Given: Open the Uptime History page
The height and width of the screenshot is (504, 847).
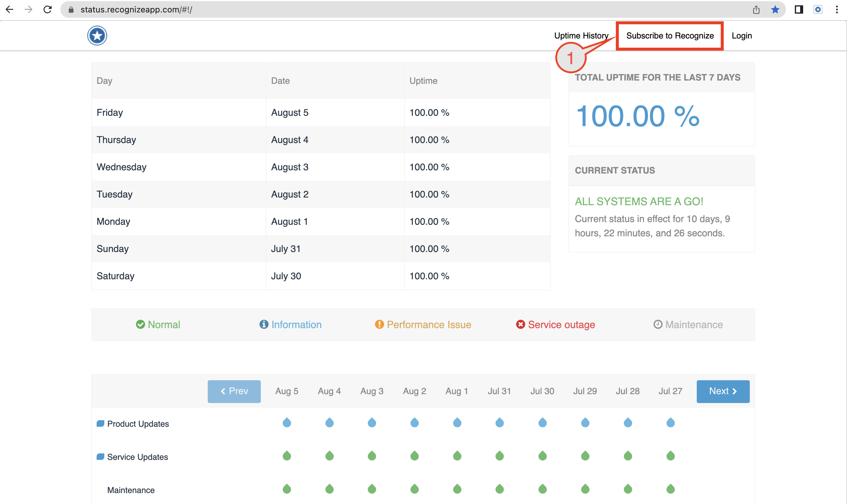Looking at the screenshot, I should point(581,36).
